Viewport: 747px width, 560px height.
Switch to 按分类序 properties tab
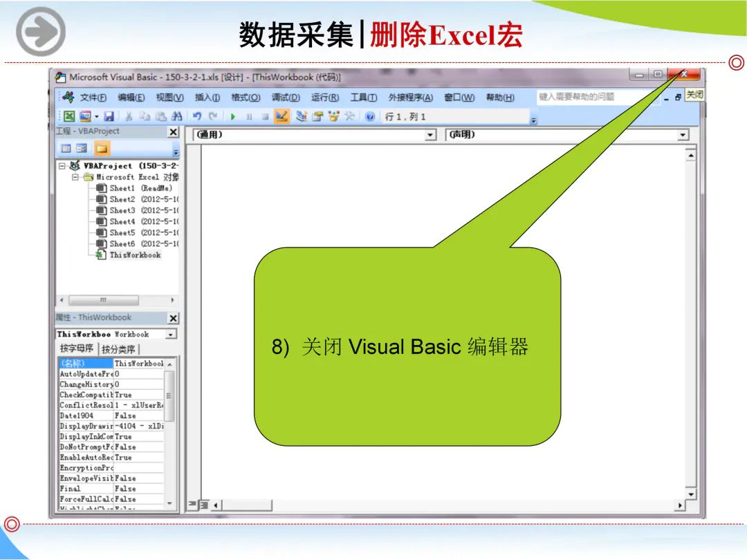[118, 349]
